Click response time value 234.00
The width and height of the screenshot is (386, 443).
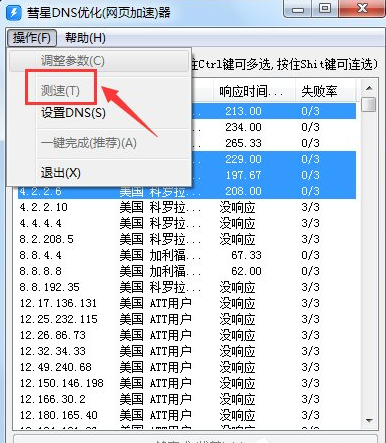tap(243, 127)
